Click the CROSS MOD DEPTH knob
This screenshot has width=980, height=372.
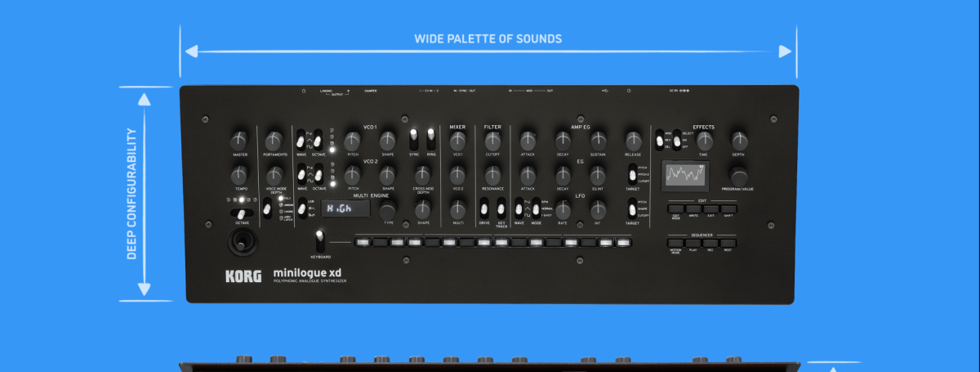click(423, 175)
